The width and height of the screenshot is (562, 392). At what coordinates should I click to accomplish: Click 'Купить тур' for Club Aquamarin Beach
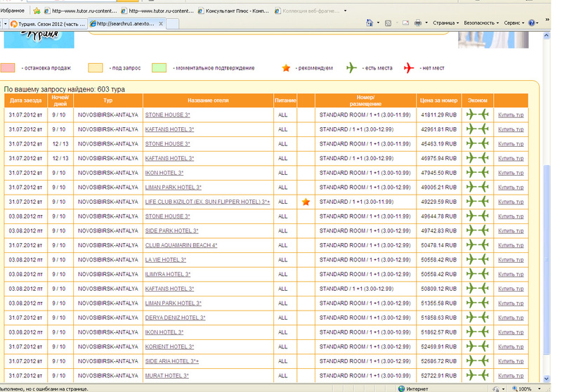(511, 245)
